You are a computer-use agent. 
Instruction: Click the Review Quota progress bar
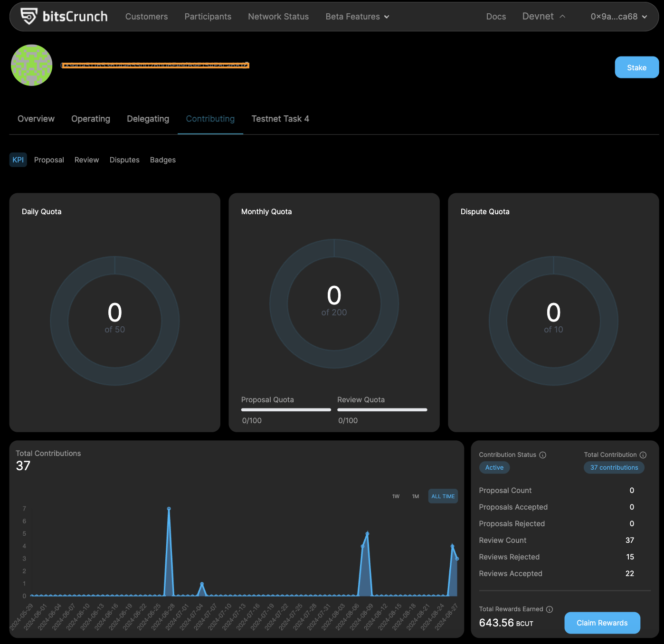click(x=382, y=410)
